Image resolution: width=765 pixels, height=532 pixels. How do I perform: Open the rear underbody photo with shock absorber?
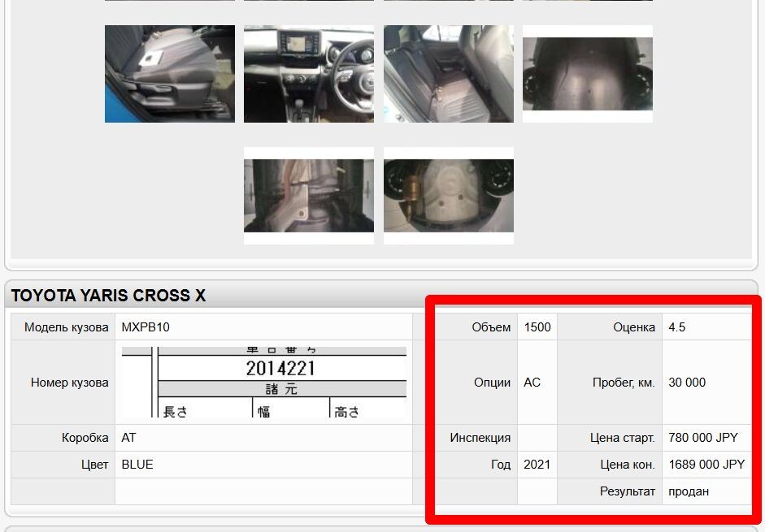449,196
